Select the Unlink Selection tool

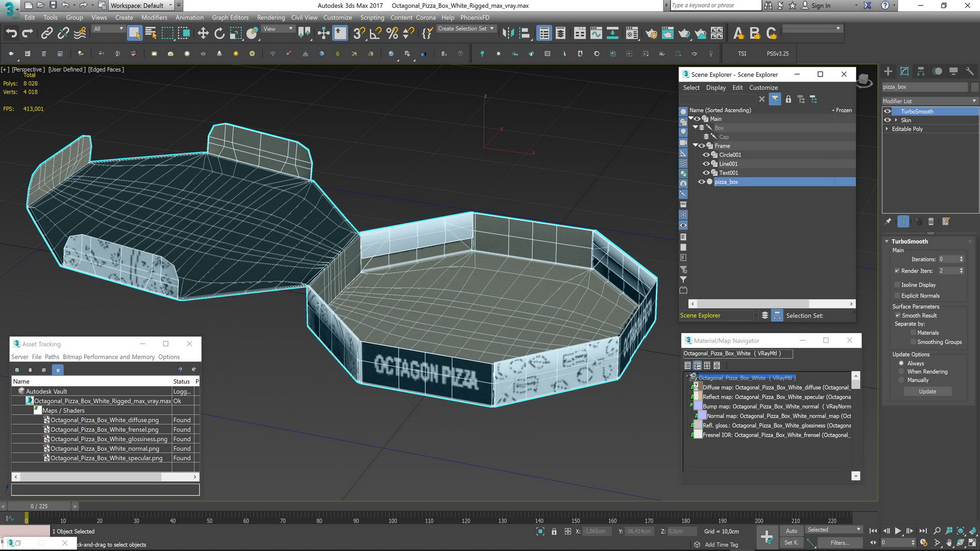[63, 33]
